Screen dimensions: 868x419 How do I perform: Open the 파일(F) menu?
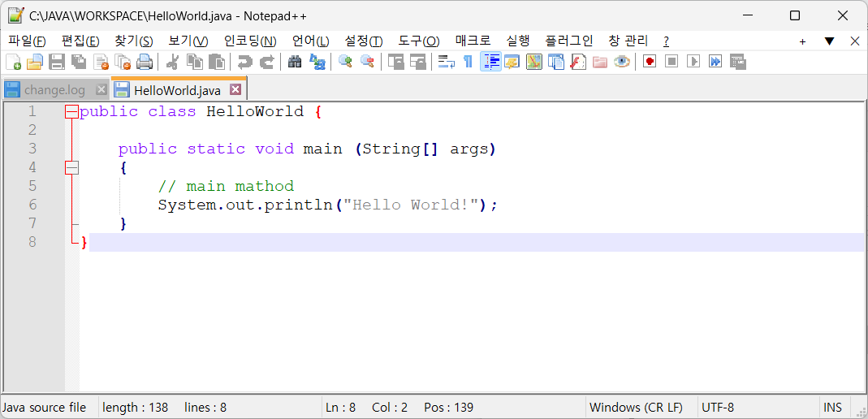27,41
